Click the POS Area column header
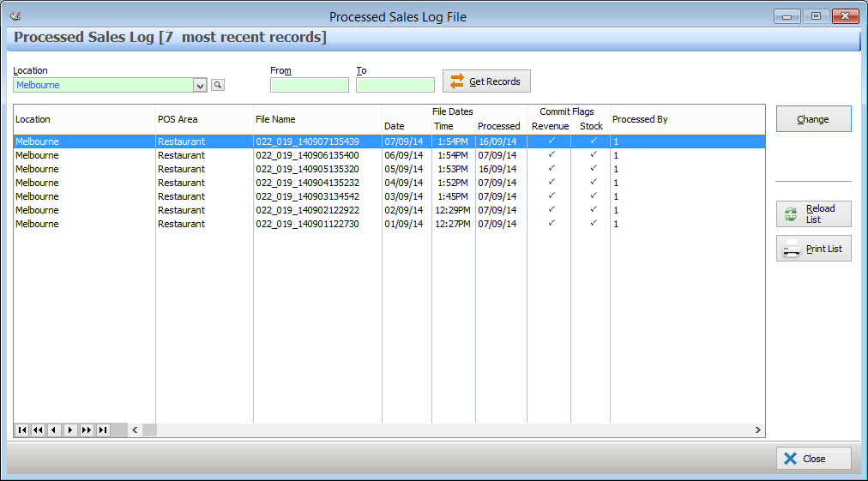 pos(178,119)
